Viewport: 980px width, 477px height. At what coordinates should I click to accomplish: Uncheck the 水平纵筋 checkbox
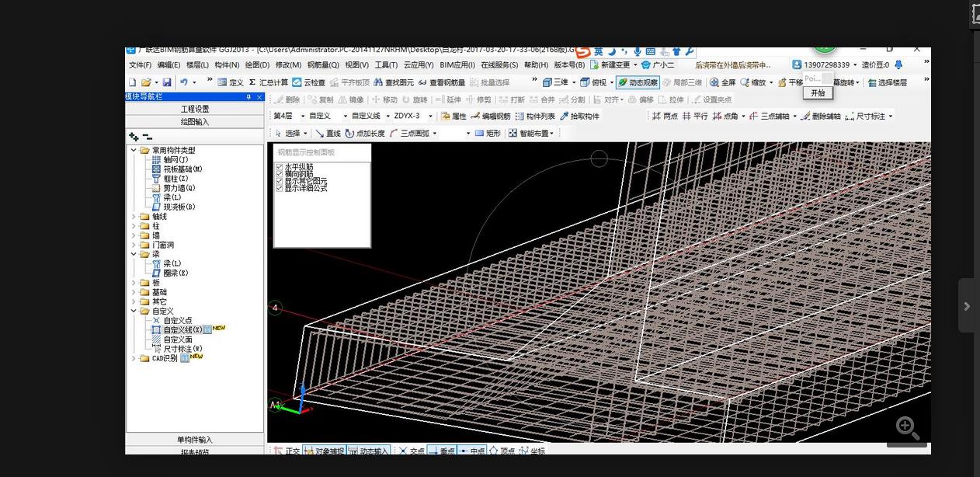[x=280, y=167]
